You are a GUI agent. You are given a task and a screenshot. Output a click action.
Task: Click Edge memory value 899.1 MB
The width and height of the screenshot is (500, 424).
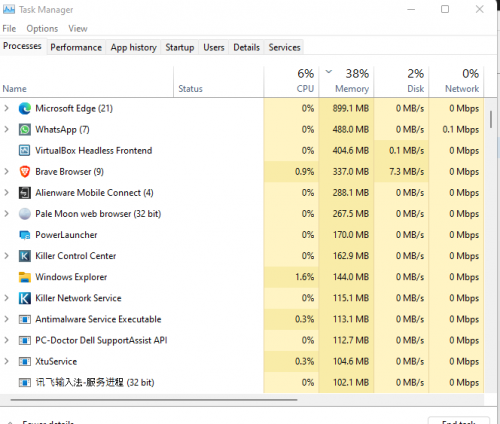coord(351,109)
